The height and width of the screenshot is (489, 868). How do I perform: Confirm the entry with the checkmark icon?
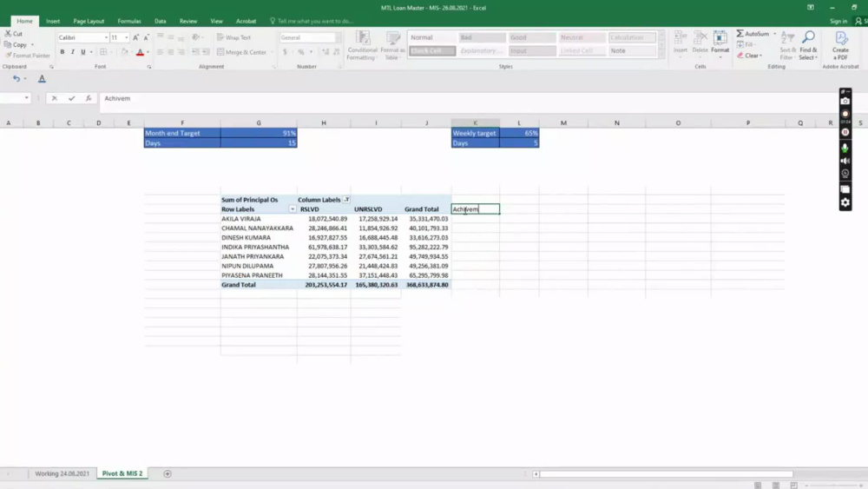[x=71, y=98]
